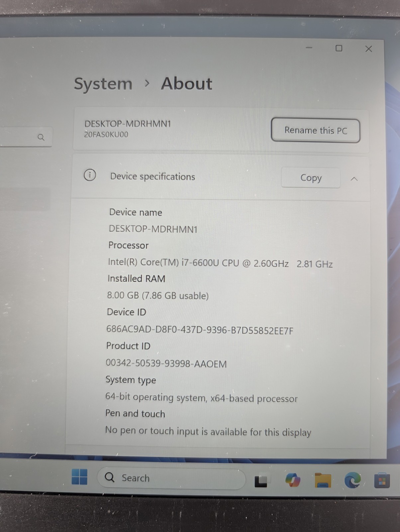
Task: Select the processor value Intel Core i7-6600U
Action: click(x=220, y=263)
